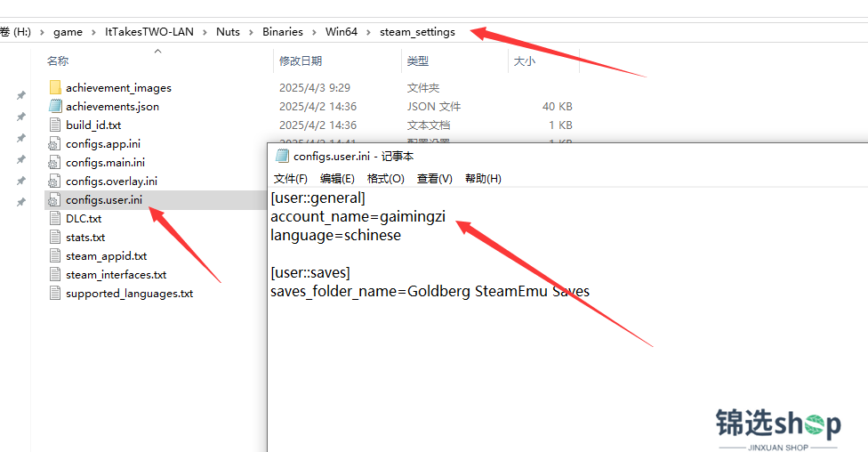Go to the Win64 folder in the path
868x452 pixels.
342,32
